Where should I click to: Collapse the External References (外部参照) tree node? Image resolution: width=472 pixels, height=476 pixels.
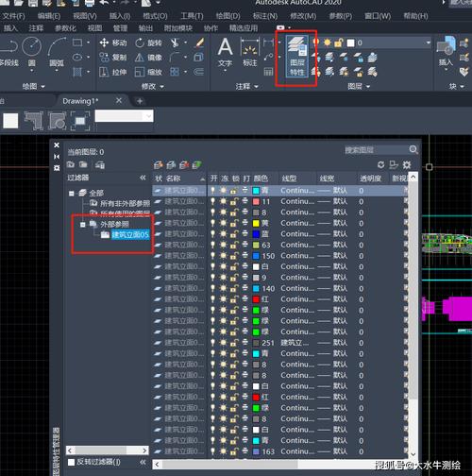click(83, 225)
